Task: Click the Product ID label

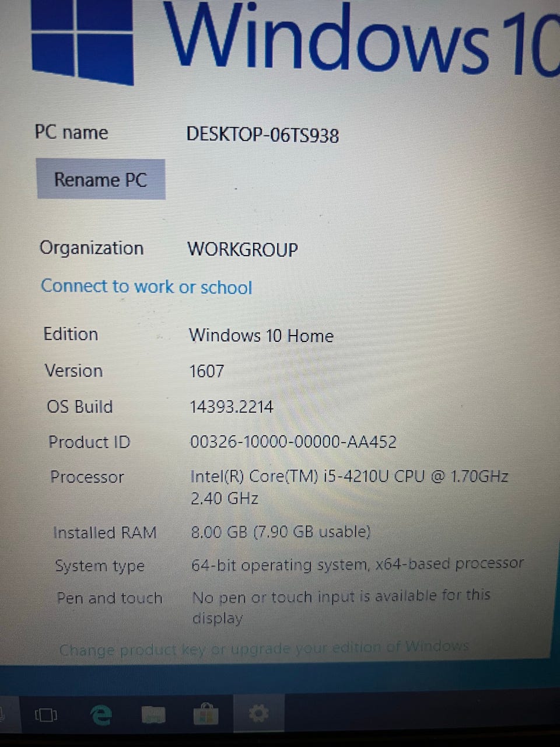Action: [x=89, y=442]
